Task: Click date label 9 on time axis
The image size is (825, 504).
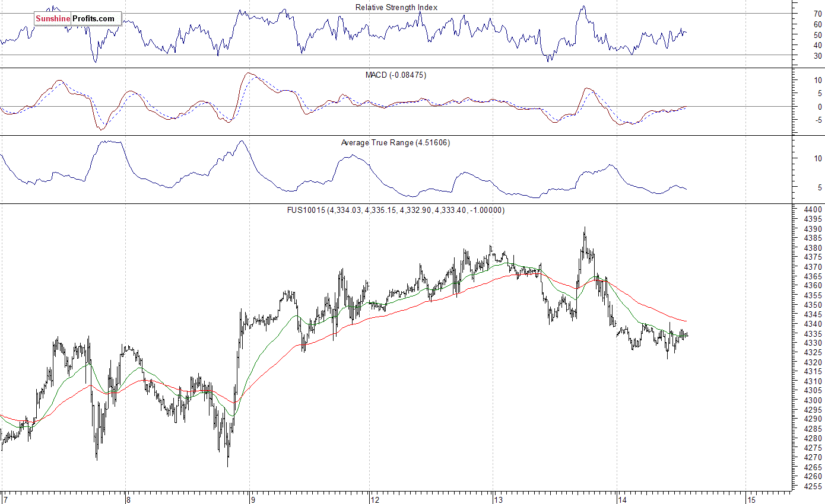Action: 252,500
